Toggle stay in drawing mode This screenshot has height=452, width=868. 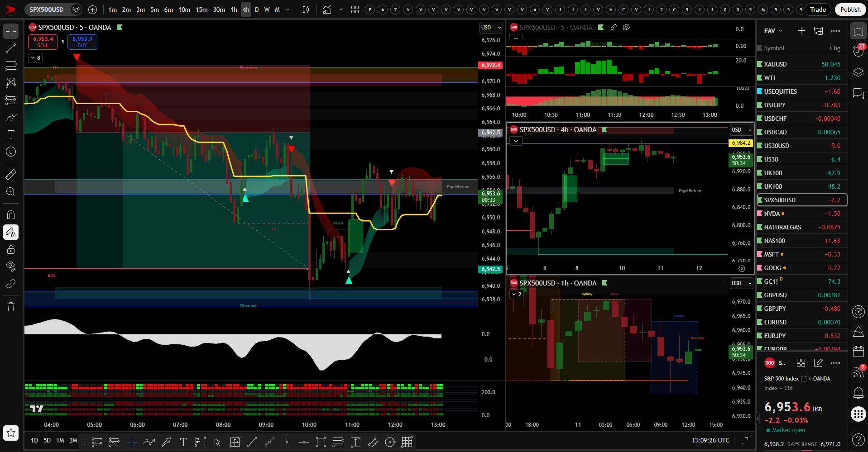[x=11, y=232]
